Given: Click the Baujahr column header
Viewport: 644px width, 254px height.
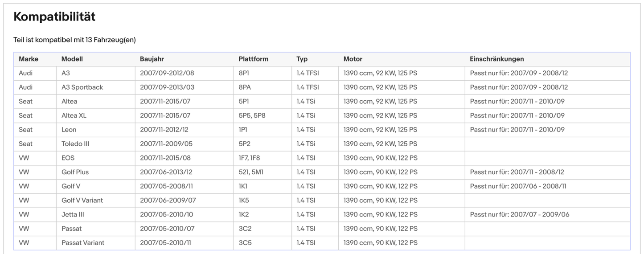Looking at the screenshot, I should pyautogui.click(x=152, y=59).
